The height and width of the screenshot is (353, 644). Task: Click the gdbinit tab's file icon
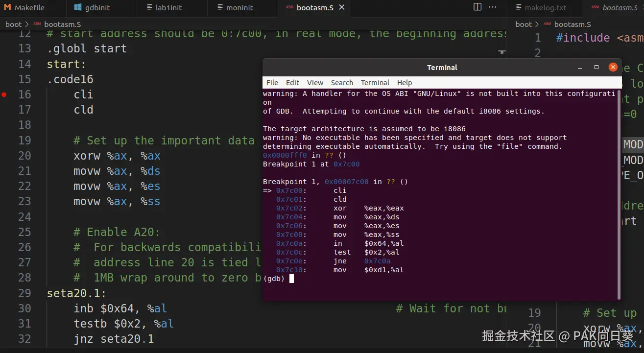click(78, 8)
